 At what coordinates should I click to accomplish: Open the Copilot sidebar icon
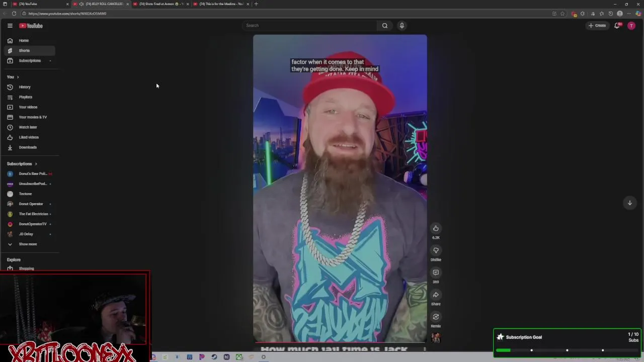638,14
